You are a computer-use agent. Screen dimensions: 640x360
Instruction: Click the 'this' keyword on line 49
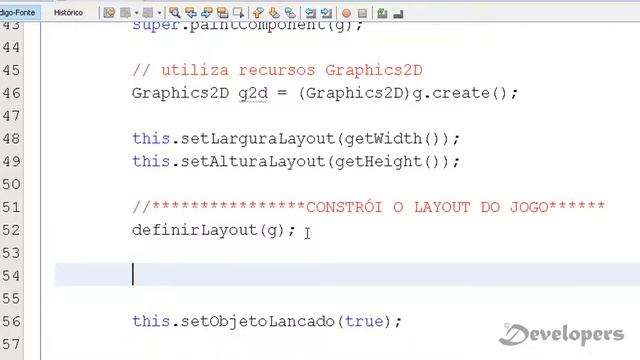[x=151, y=162]
